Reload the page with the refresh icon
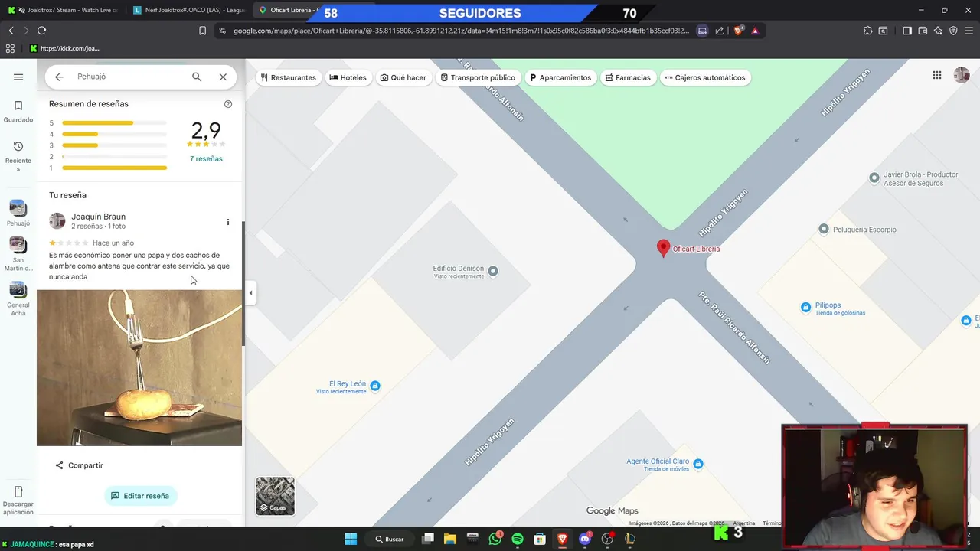This screenshot has height=551, width=980. (41, 31)
